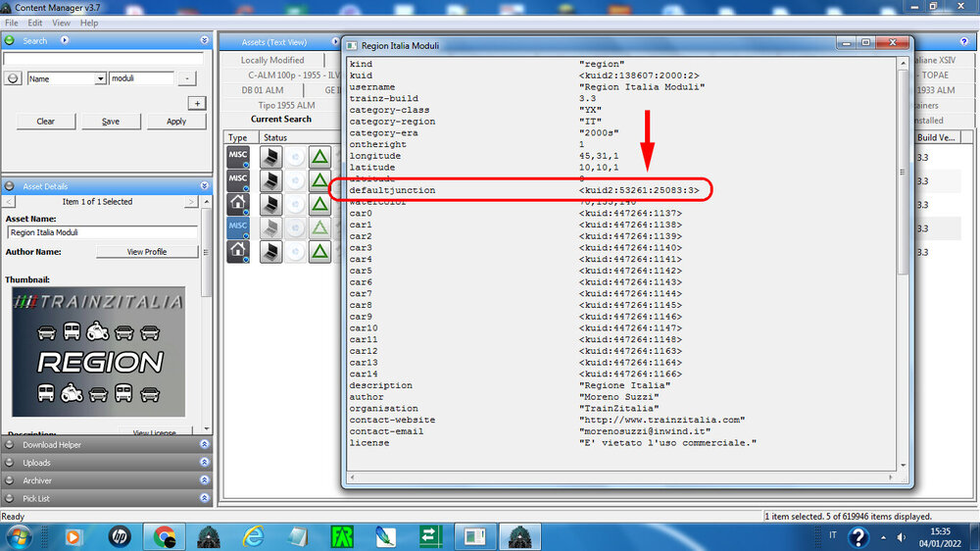Click the View License button

click(155, 432)
